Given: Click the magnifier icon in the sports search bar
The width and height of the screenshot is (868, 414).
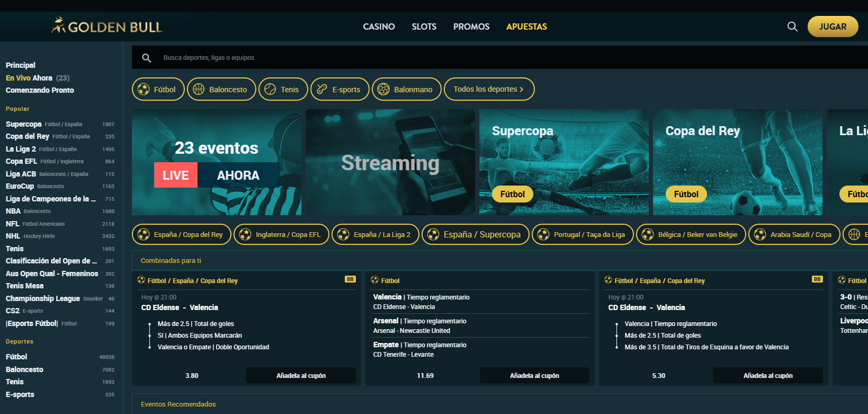Looking at the screenshot, I should pos(147,58).
